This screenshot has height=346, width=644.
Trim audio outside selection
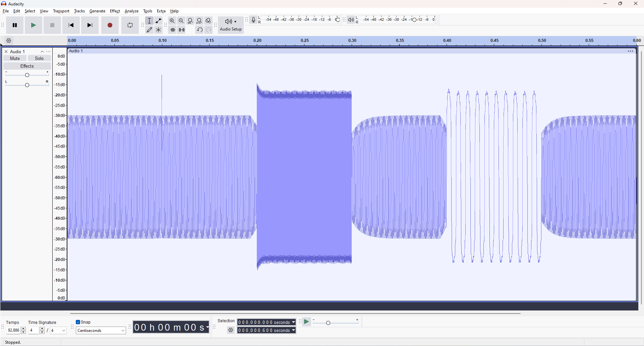click(x=173, y=29)
